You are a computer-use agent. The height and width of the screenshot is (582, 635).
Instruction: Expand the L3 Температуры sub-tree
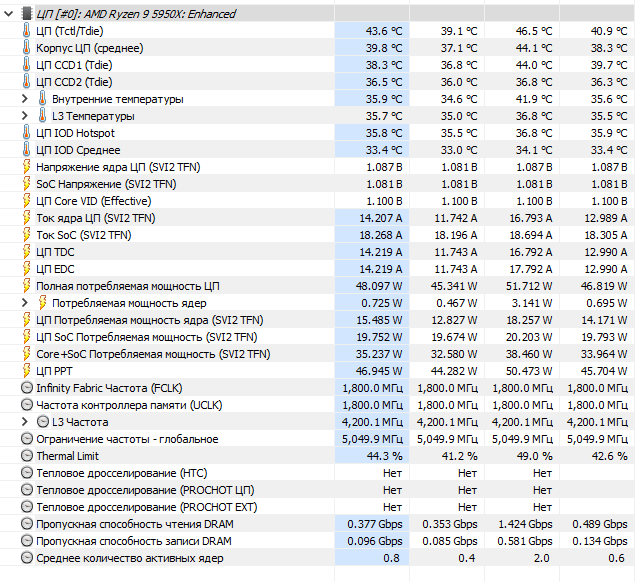pyautogui.click(x=25, y=116)
